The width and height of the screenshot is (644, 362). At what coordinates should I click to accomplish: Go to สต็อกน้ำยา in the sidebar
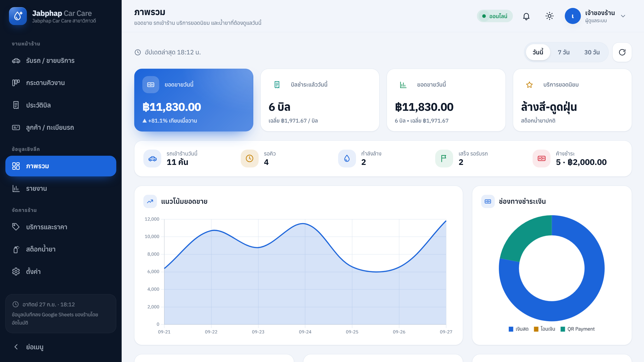point(61,249)
